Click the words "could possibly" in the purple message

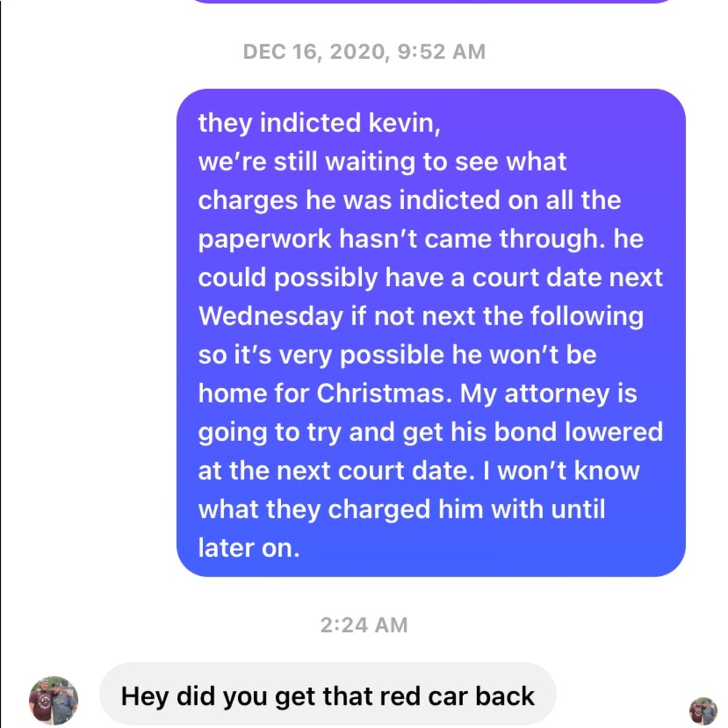288,278
